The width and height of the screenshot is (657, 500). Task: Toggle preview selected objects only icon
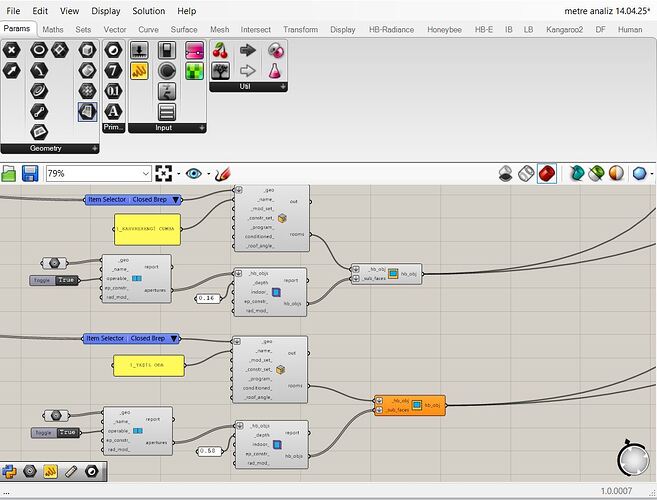[x=577, y=173]
